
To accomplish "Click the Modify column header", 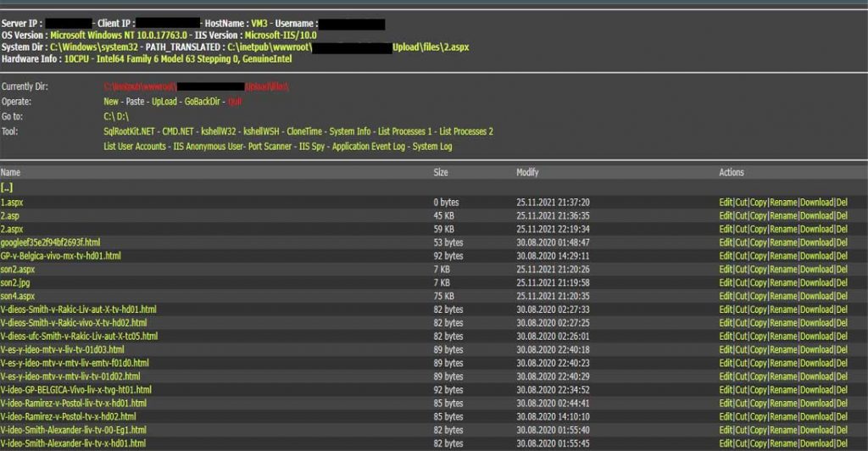I will [x=527, y=172].
